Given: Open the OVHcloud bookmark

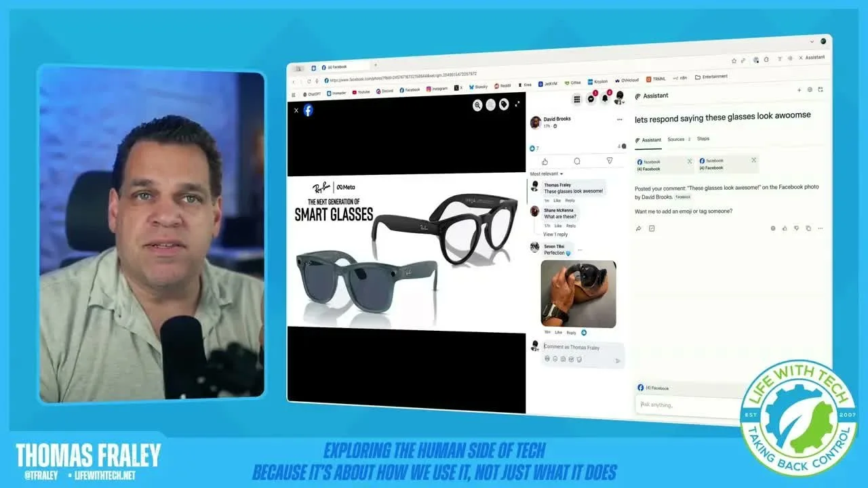Looking at the screenshot, I should (627, 81).
